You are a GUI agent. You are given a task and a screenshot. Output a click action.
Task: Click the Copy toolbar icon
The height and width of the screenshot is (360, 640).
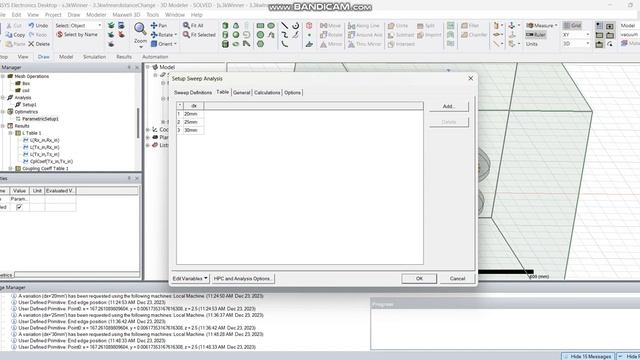point(9,35)
